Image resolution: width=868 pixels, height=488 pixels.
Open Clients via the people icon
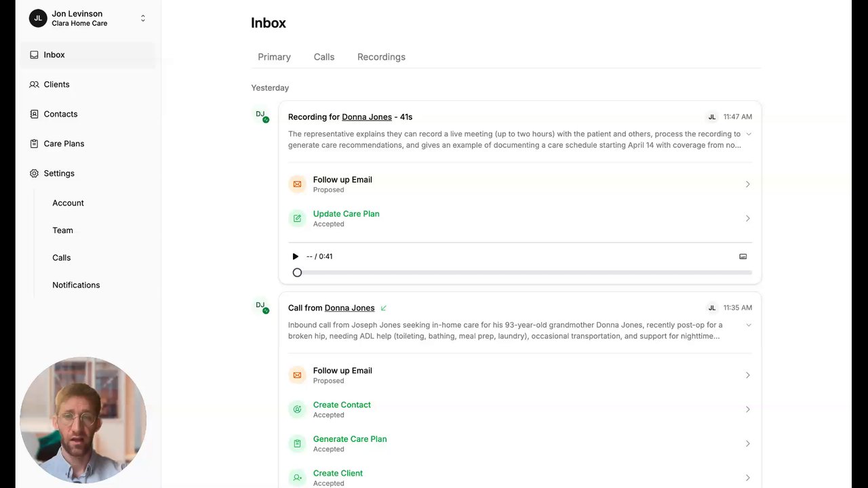click(34, 85)
